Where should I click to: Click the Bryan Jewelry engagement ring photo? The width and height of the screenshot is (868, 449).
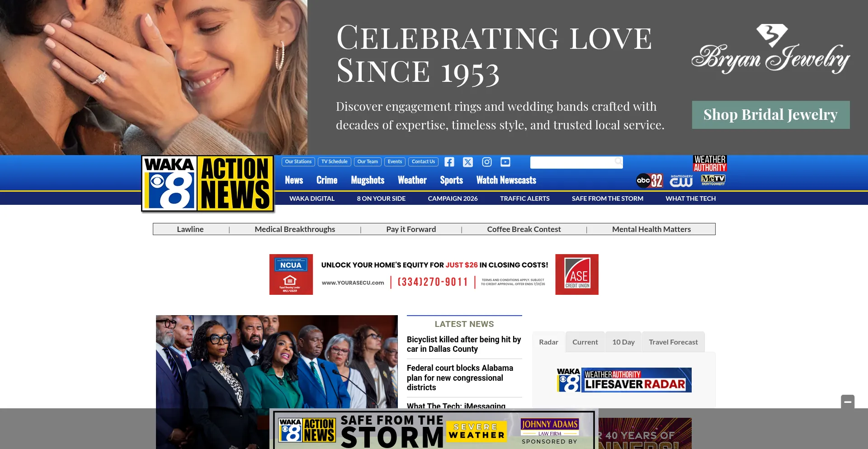(x=154, y=77)
